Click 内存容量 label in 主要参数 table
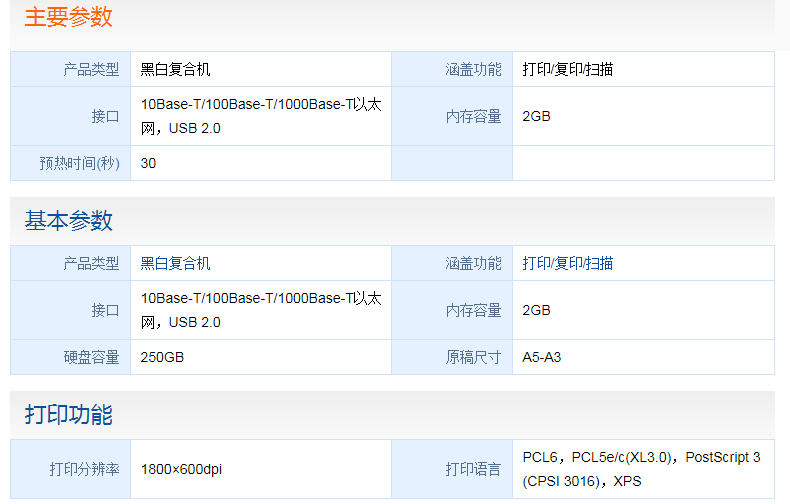 [473, 116]
